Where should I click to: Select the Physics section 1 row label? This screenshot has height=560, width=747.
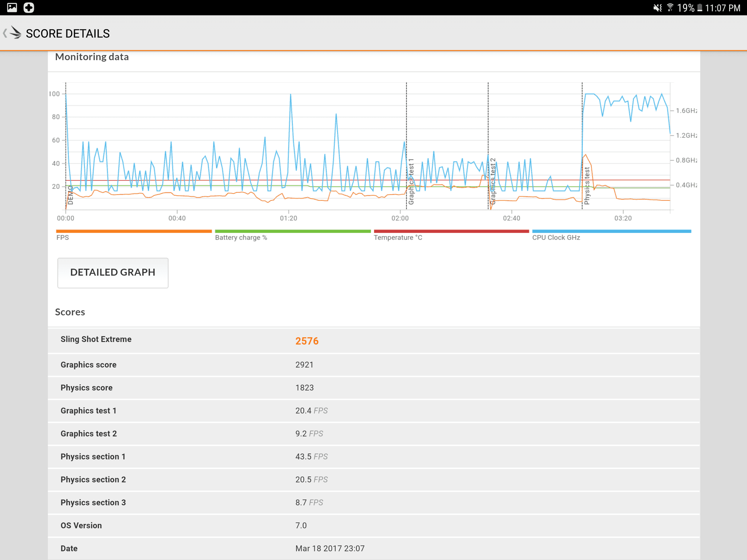pyautogui.click(x=93, y=457)
